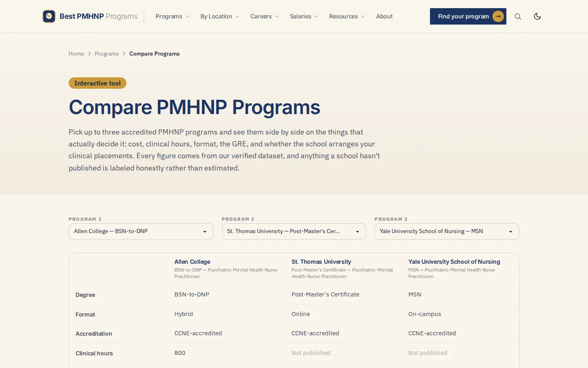Click the On-campus format cell

[425, 314]
